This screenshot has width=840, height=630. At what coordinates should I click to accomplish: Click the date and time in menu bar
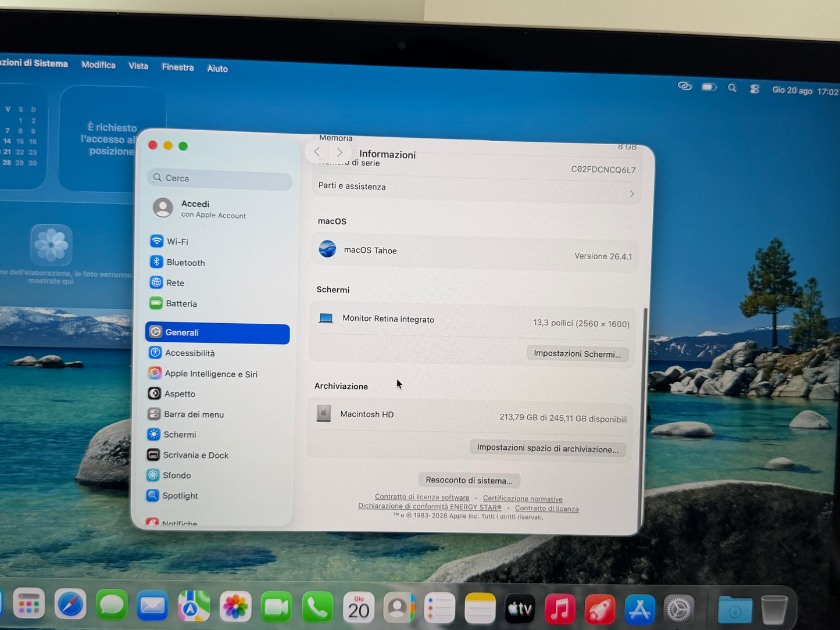point(805,91)
